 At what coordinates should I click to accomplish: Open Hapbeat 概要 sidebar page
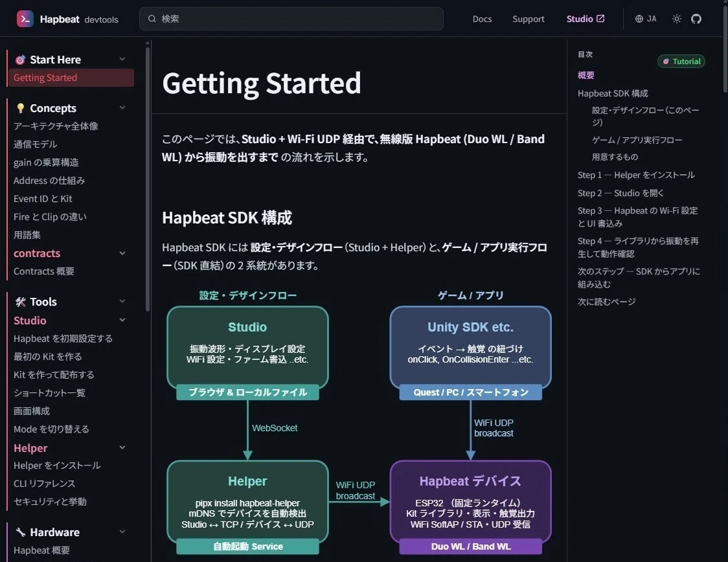pyautogui.click(x=42, y=550)
